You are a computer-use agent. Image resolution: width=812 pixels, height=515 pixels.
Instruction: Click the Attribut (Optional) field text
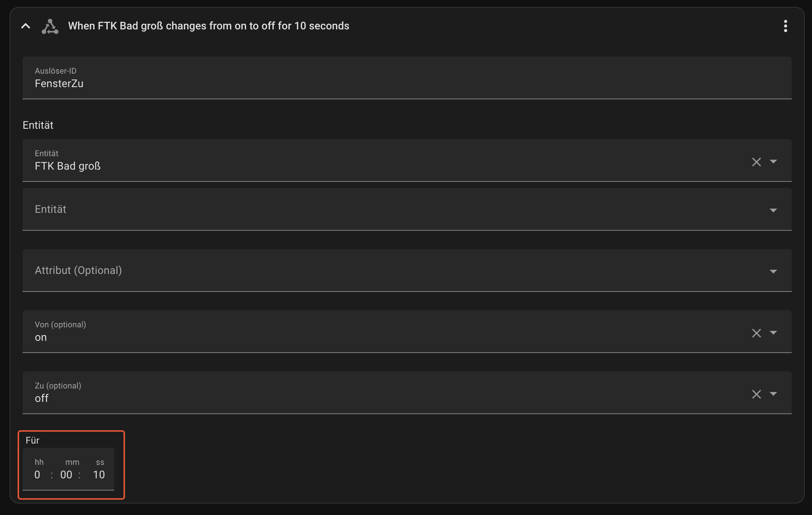point(78,270)
